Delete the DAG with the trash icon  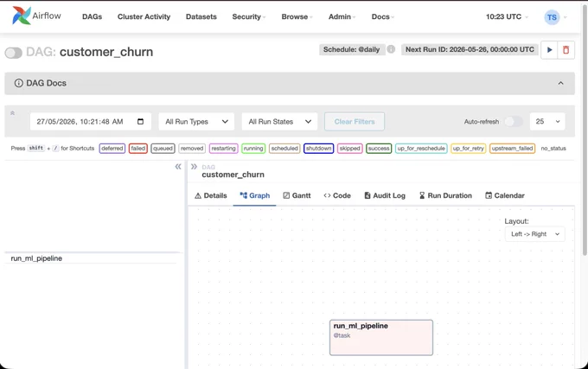point(566,49)
